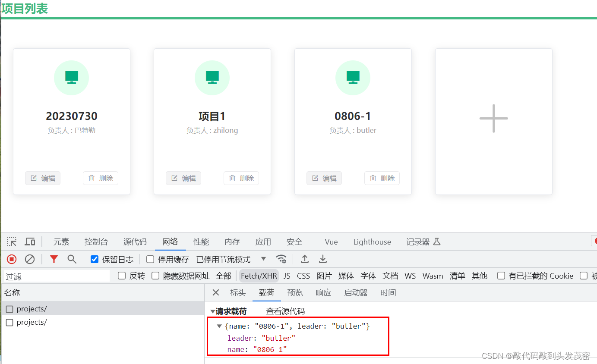Open the Lighthouse panel

coord(372,242)
